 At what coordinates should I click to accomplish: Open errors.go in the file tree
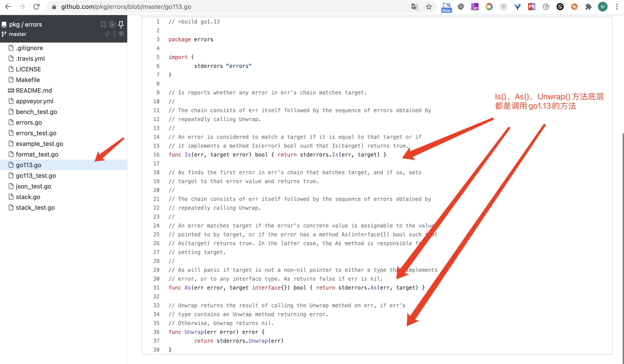click(x=29, y=122)
